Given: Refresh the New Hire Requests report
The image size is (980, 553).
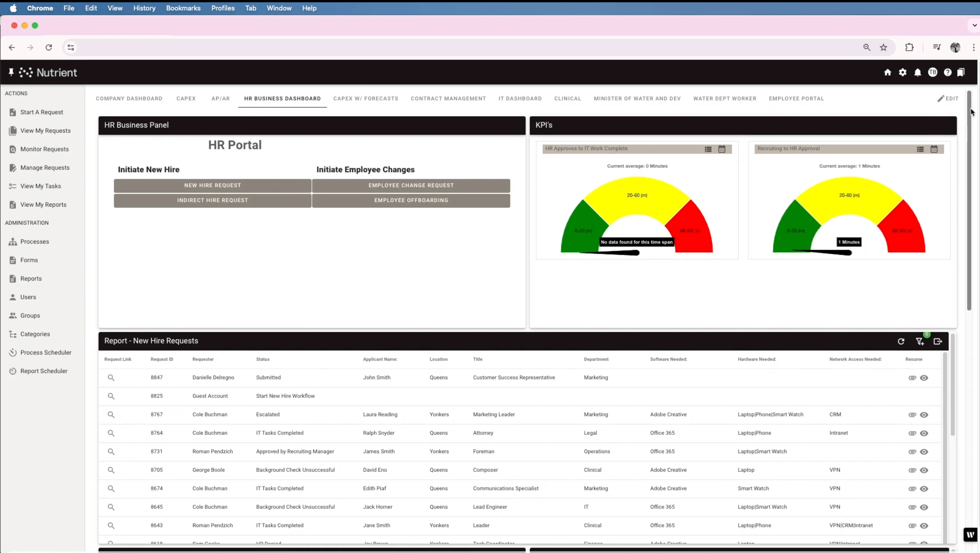Looking at the screenshot, I should pos(901,341).
